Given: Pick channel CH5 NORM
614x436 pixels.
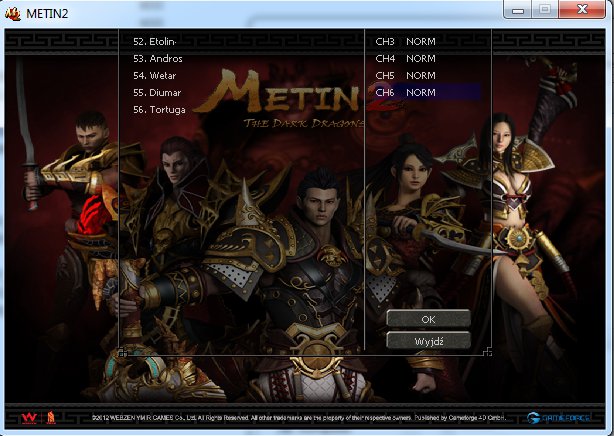Looking at the screenshot, I should pyautogui.click(x=405, y=76).
